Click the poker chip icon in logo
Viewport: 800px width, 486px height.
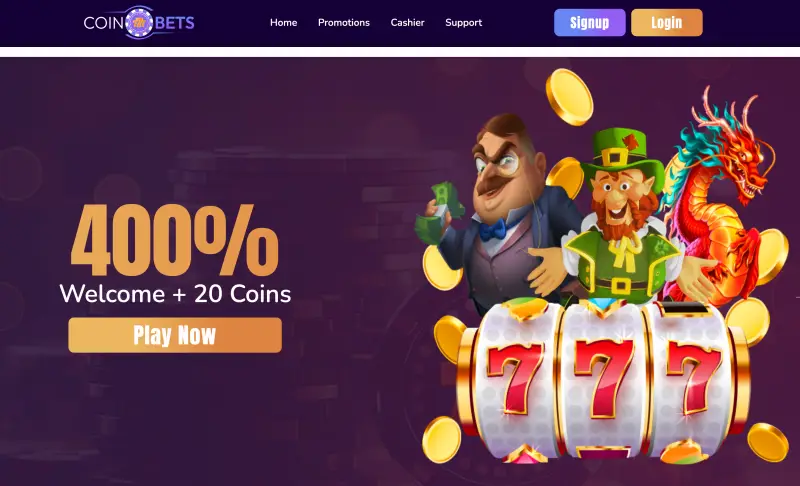pyautogui.click(x=139, y=22)
